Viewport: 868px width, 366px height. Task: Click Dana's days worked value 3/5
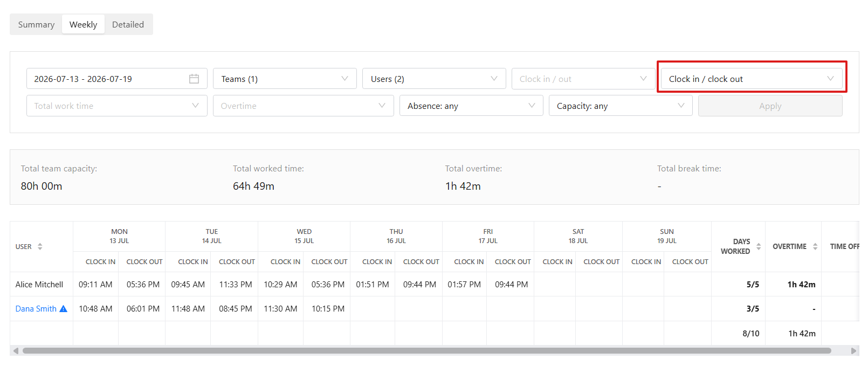(753, 309)
